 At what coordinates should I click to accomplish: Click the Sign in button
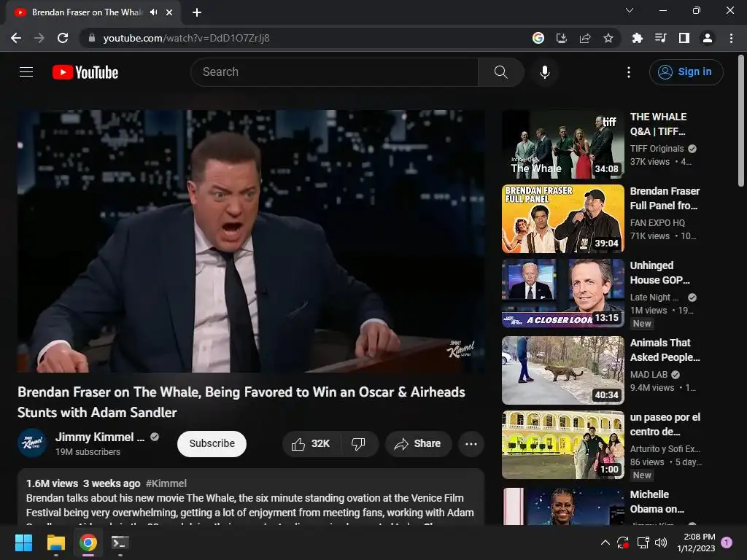686,72
